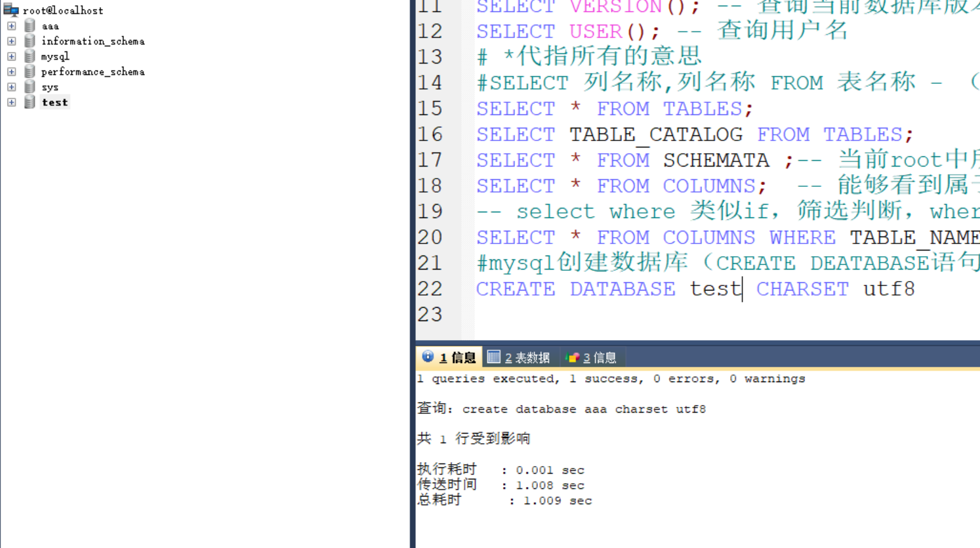The image size is (980, 548).
Task: Switch to the 3 信息 tab
Action: point(592,357)
